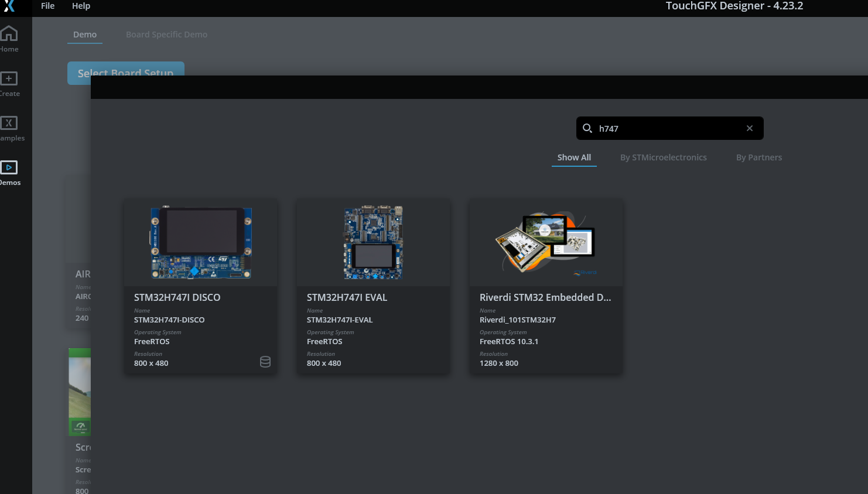Image resolution: width=868 pixels, height=494 pixels.
Task: Click inside the search input field
Action: coord(656,128)
